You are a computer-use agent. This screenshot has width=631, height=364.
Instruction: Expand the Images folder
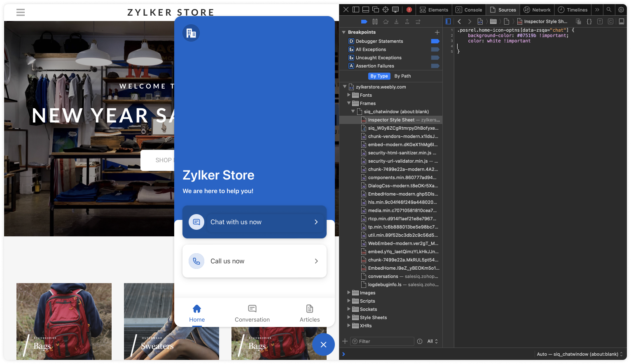[349, 293]
